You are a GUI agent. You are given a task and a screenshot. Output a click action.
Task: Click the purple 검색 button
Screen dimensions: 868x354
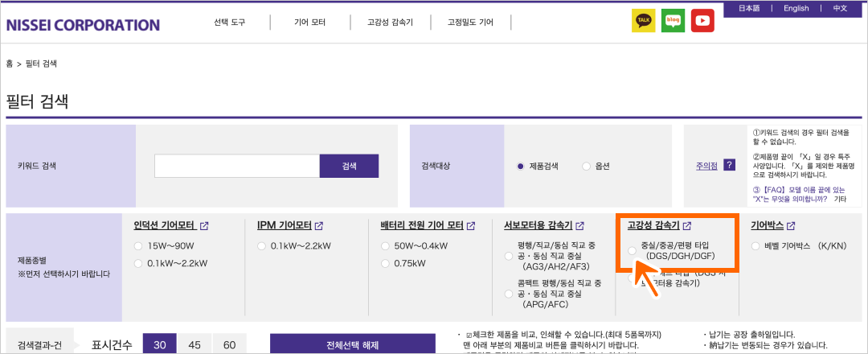pyautogui.click(x=349, y=166)
